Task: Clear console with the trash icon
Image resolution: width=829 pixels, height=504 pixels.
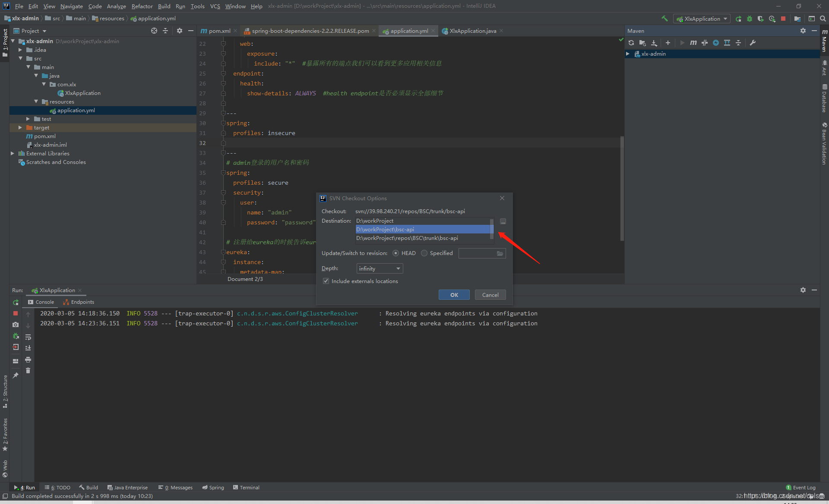Action: [28, 371]
